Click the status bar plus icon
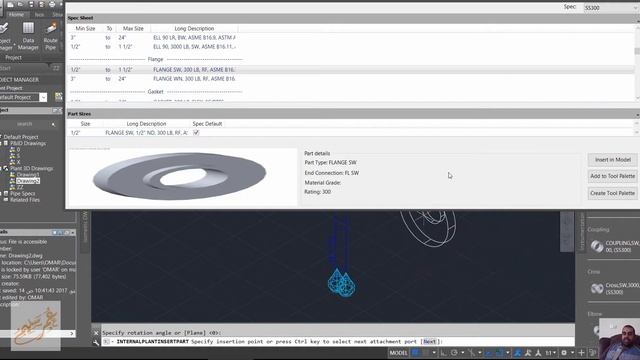 coord(581,353)
